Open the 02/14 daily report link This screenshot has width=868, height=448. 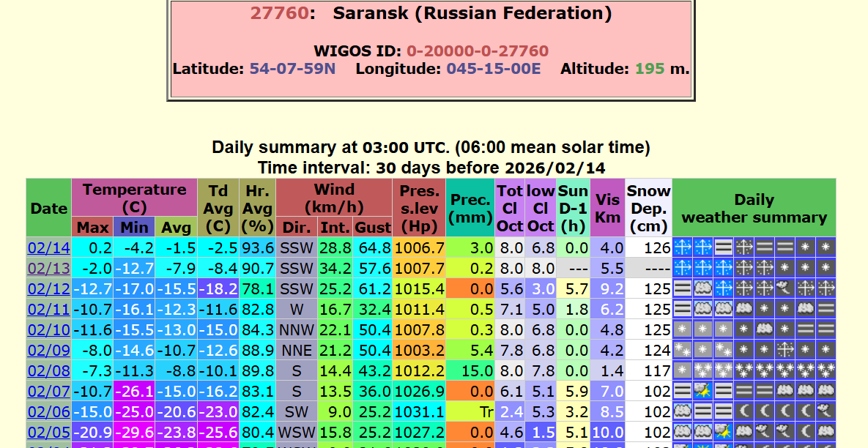(x=48, y=247)
